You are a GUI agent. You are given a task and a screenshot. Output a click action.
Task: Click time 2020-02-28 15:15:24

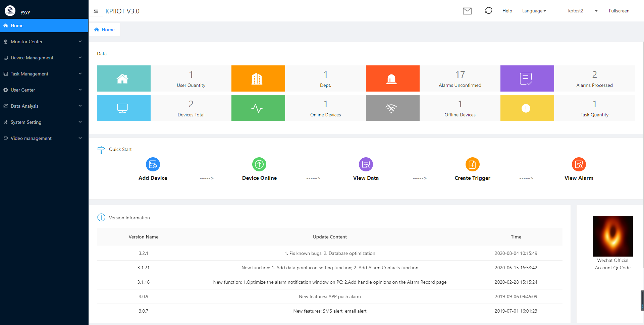coord(516,282)
